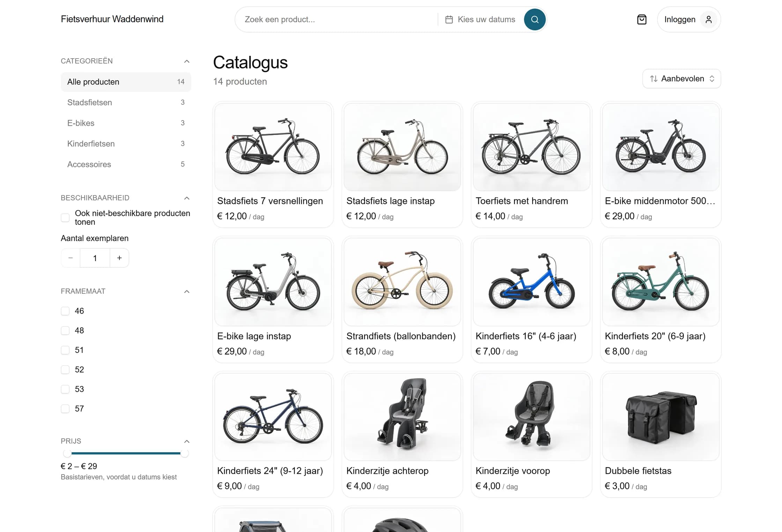The width and height of the screenshot is (782, 532).
Task: Open the Aanbevolen sort dropdown
Action: [x=681, y=79]
